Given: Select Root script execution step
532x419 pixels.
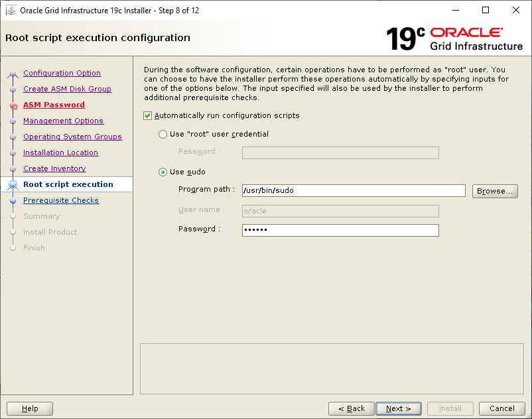Looking at the screenshot, I should pos(68,184).
